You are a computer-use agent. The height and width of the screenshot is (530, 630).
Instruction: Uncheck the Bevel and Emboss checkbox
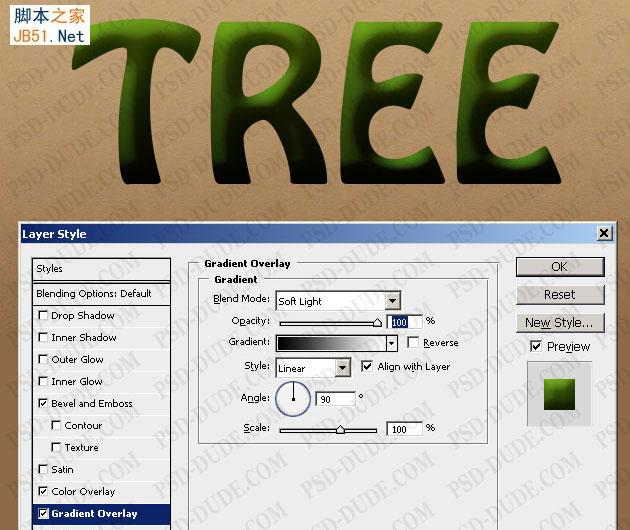[x=43, y=403]
